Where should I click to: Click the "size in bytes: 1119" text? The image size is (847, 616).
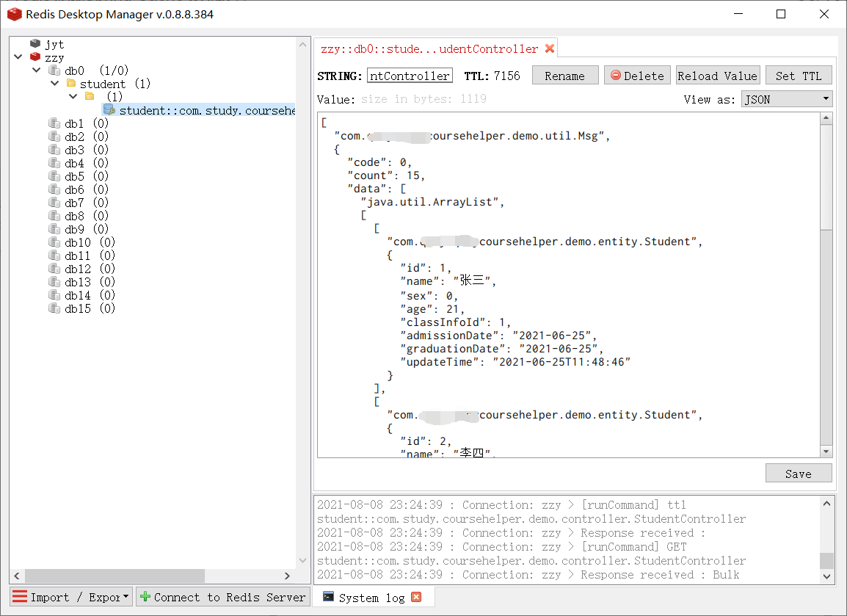[x=423, y=99]
